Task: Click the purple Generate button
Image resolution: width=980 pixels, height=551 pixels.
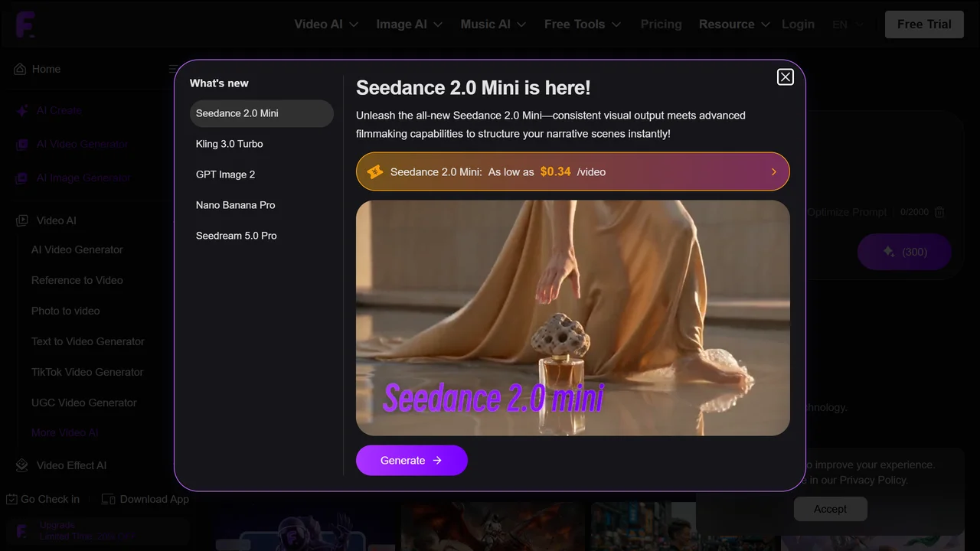Action: [x=412, y=460]
